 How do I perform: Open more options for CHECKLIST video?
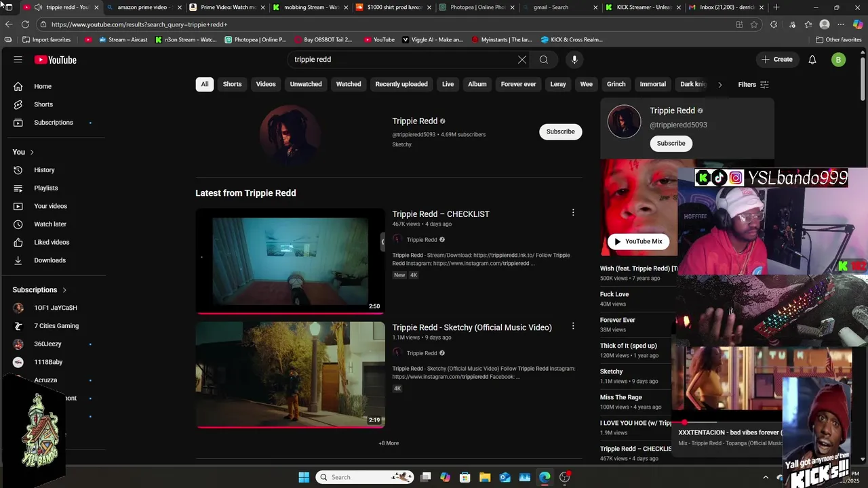point(573,213)
